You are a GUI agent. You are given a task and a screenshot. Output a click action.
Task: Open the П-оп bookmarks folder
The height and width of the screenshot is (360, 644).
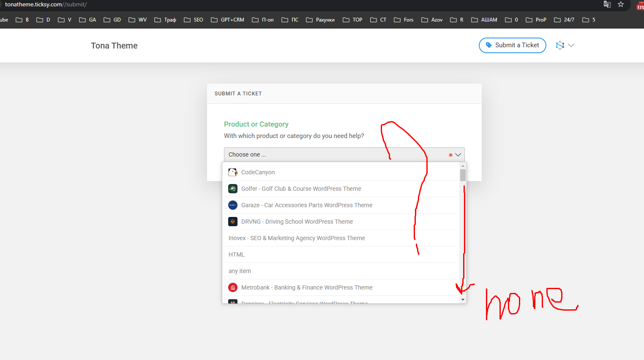click(x=262, y=20)
